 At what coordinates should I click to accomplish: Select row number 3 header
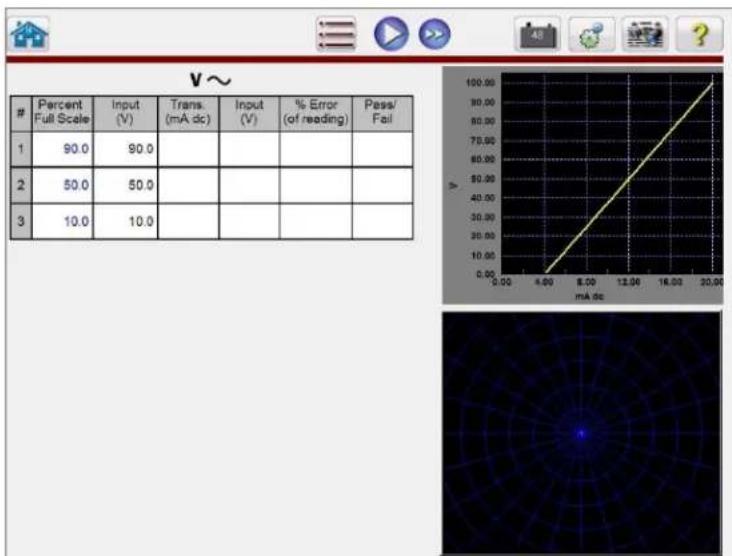click(21, 221)
